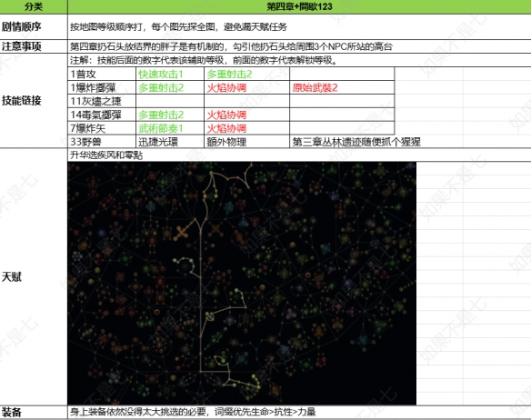Screen dimensions: 531x420
Task: Select the 14毒氣擲彈 skill cell
Action: 102,115
